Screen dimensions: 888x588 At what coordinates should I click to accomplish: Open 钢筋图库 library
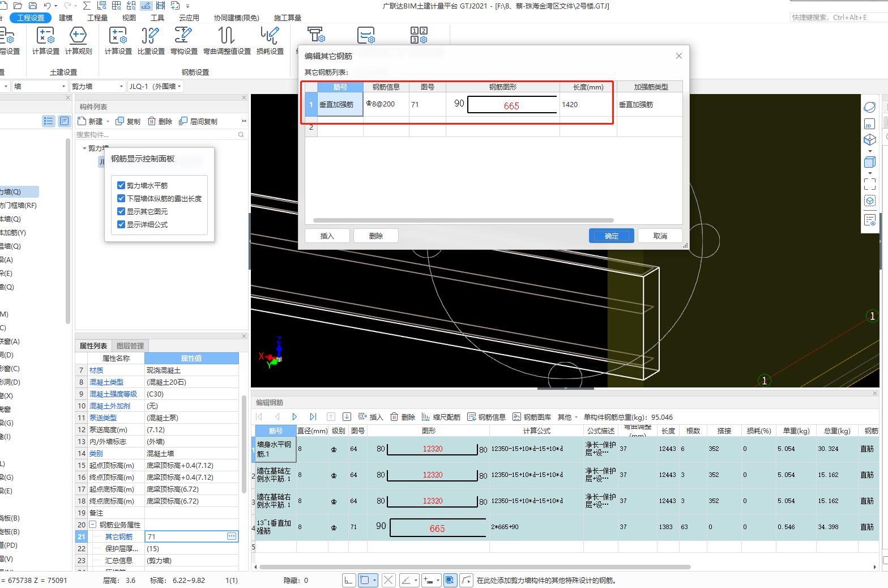pos(532,417)
